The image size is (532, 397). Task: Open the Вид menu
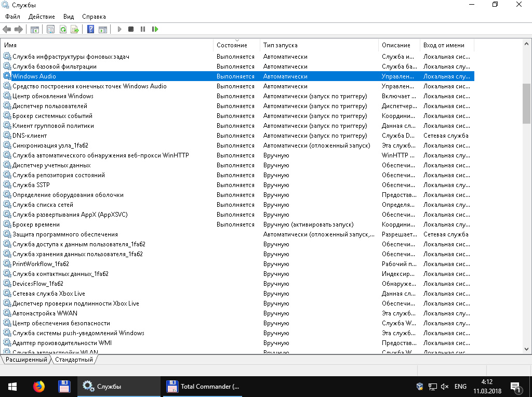pos(69,17)
